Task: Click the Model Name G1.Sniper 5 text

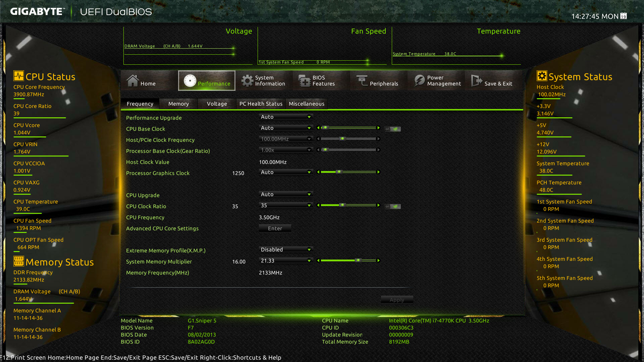Action: tap(202, 320)
